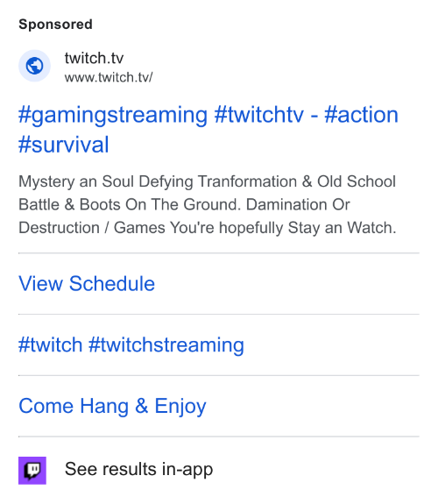Select the #twitchstreaming hashtag sitelink
The width and height of the screenshot is (438, 504).
point(166,345)
